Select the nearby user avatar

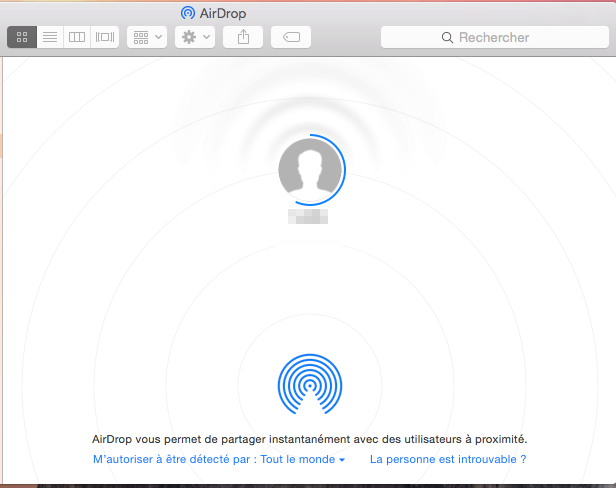pyautogui.click(x=310, y=170)
